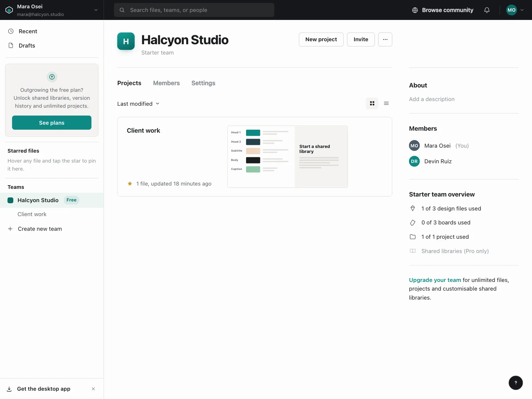Click the Halcyon Studio team square icon in sidebar
Viewport: 532px width, 399px height.
click(x=10, y=200)
